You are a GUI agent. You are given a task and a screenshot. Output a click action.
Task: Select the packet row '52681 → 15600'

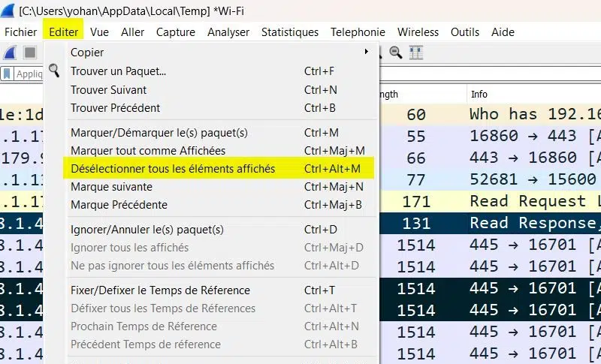(491, 180)
